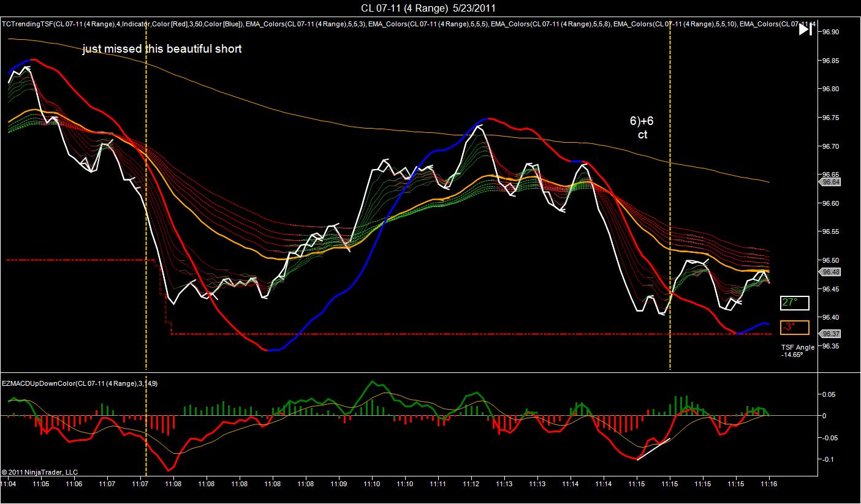
Task: Click the skip-to-end arrow icon at top right
Action: [805, 29]
